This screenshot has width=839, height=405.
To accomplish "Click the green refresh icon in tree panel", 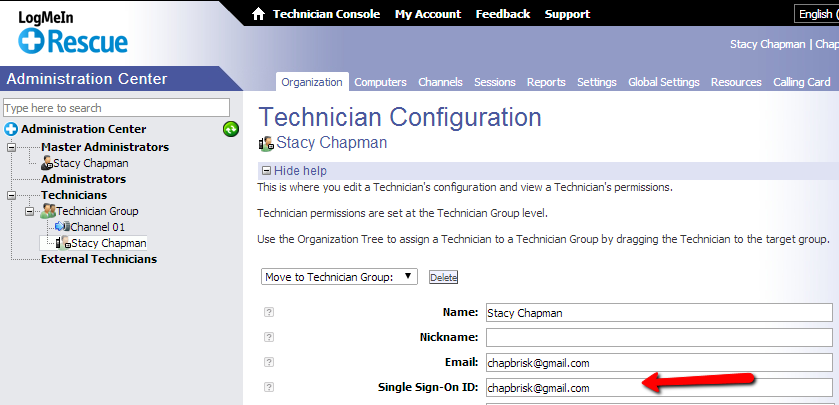I will tap(231, 129).
